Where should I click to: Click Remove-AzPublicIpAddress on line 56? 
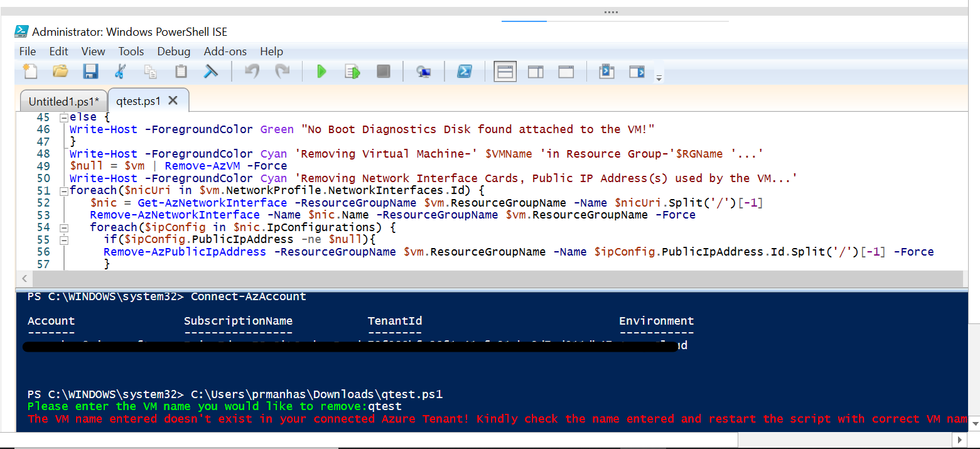click(x=185, y=252)
